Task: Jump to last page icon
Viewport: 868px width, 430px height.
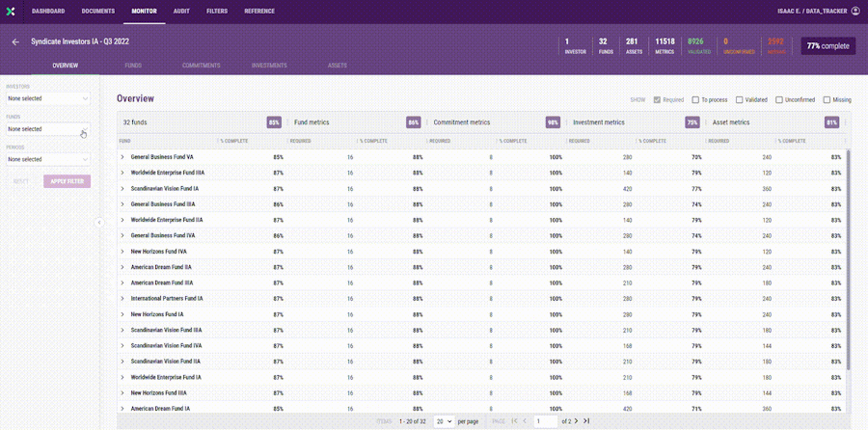Action: (586, 421)
